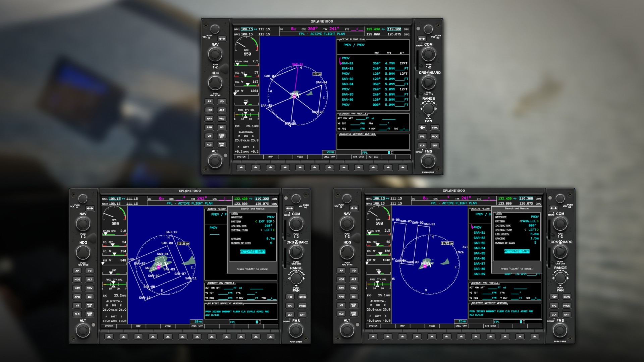The image size is (644, 362).
Task: Click the Direct-To button on bottom-right unit
Action: (x=554, y=297)
